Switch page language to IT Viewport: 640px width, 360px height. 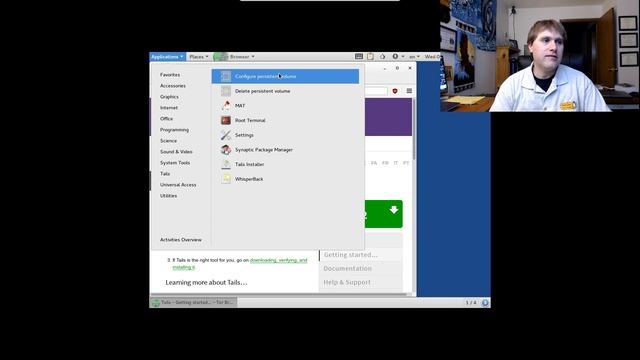point(396,163)
